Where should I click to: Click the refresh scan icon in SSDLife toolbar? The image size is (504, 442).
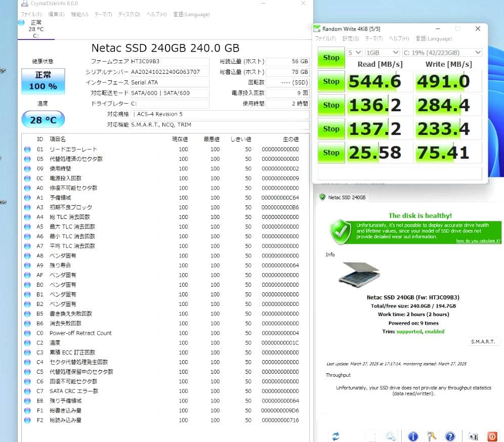pos(335,436)
